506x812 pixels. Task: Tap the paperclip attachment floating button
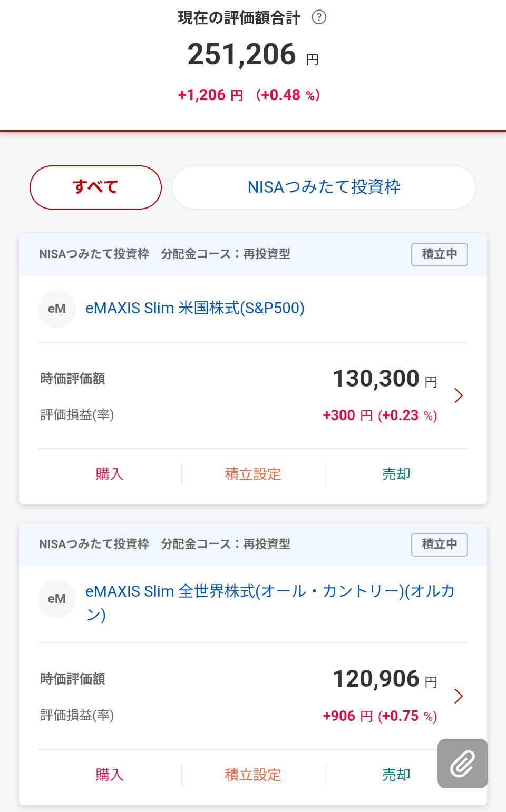click(462, 763)
